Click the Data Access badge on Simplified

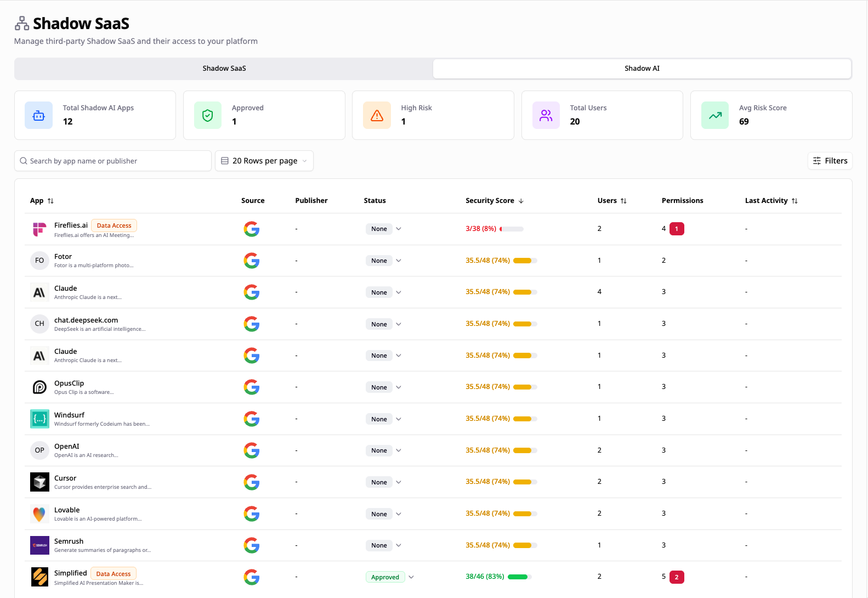pos(114,574)
